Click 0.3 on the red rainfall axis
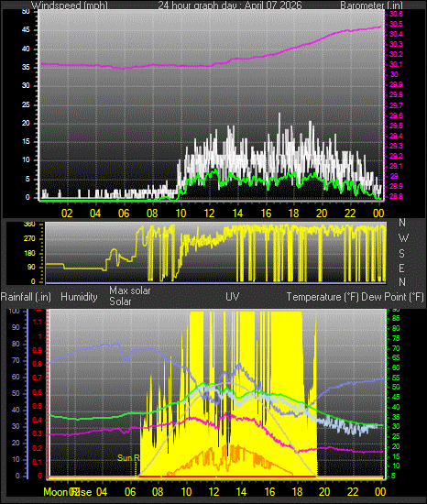 pyautogui.click(x=38, y=434)
